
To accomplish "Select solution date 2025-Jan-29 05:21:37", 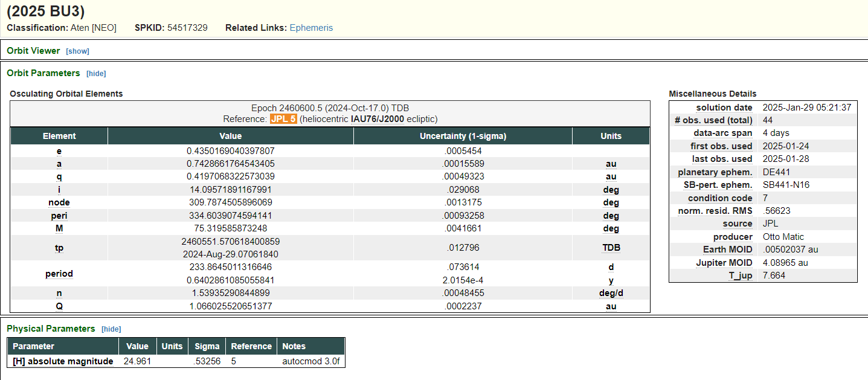I will 807,108.
